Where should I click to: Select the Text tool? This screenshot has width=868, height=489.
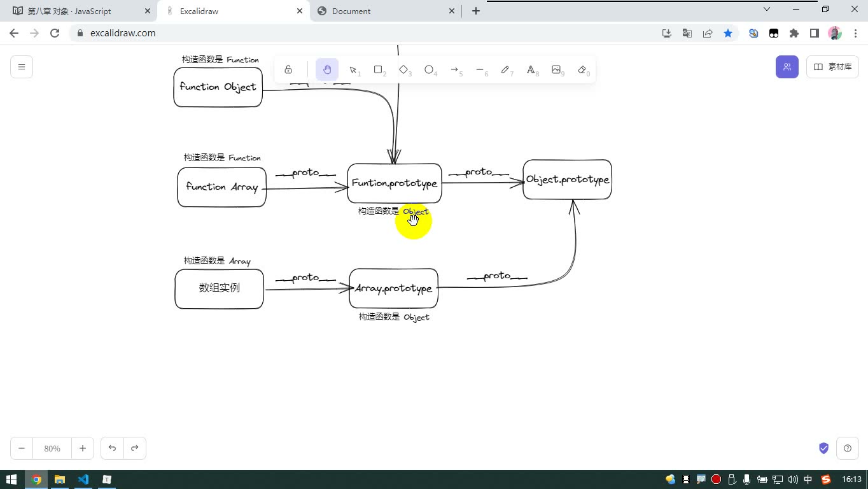[x=531, y=70]
